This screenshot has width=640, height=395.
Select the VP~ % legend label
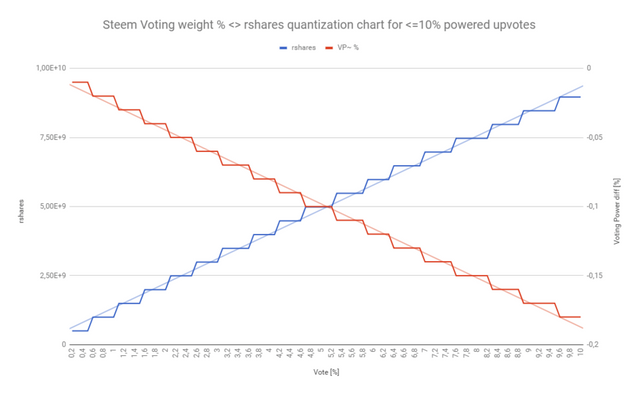tap(348, 48)
